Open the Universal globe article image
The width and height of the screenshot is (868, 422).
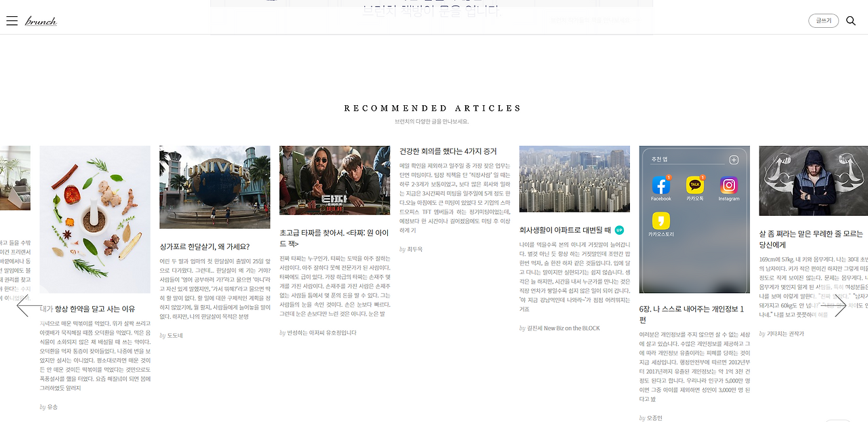pyautogui.click(x=214, y=187)
